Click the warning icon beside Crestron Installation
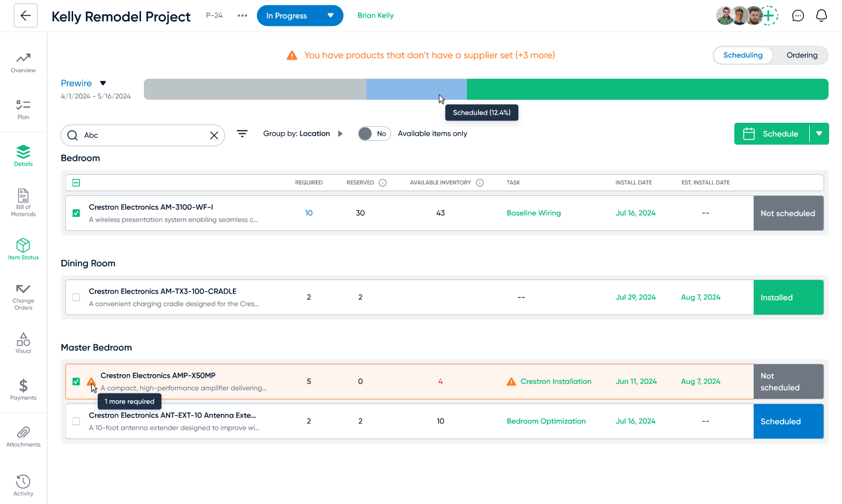Image resolution: width=842 pixels, height=504 pixels. pyautogui.click(x=511, y=381)
